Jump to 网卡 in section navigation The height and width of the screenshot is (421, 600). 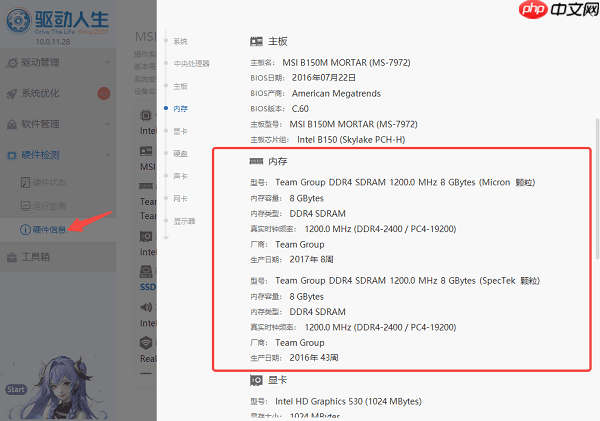coord(180,198)
